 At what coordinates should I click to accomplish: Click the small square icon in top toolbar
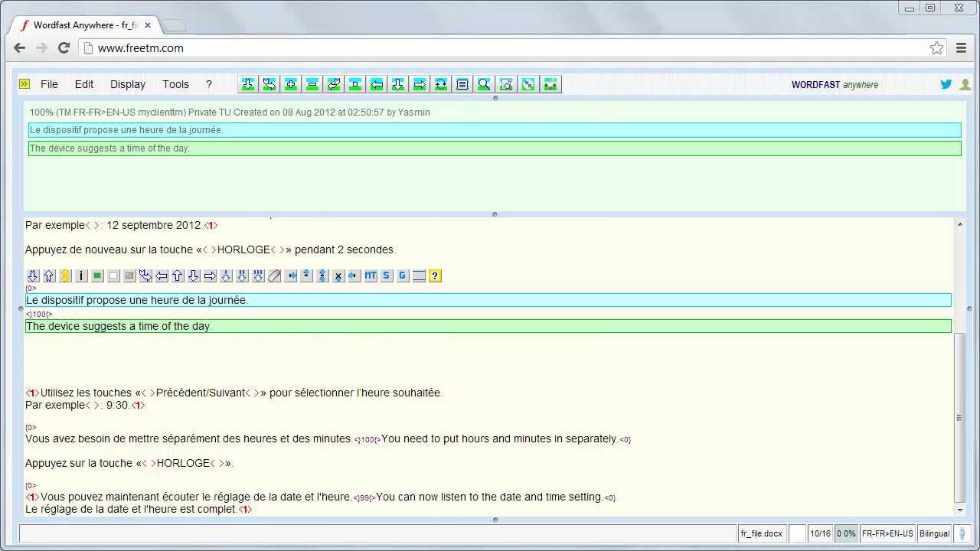[x=355, y=84]
